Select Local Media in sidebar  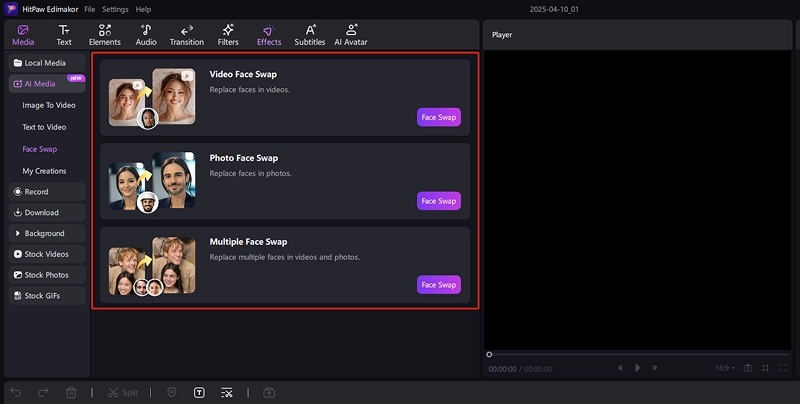47,63
